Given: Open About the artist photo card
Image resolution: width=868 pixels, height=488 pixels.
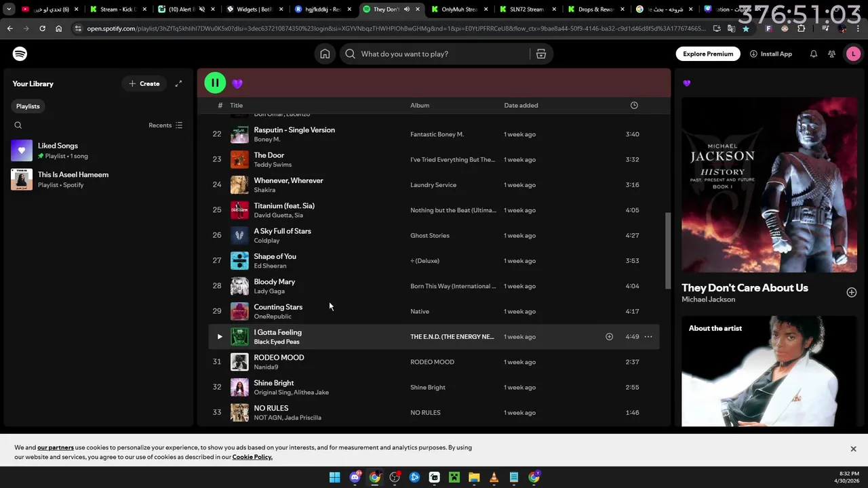Looking at the screenshot, I should pos(769,371).
